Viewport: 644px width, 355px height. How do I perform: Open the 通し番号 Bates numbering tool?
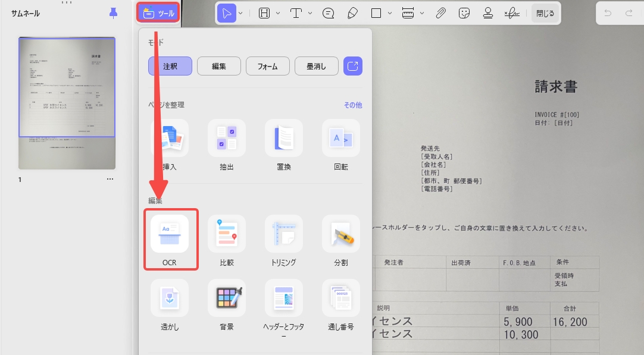click(x=341, y=305)
